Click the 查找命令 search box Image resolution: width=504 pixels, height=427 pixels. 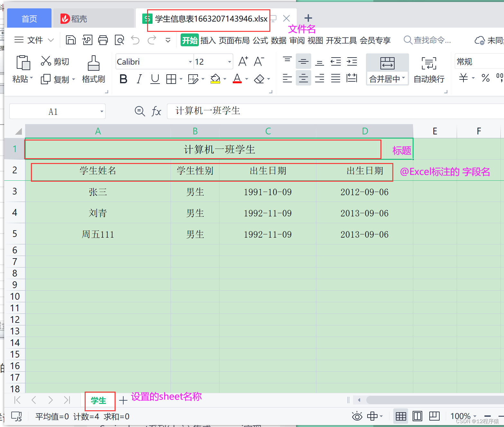428,40
